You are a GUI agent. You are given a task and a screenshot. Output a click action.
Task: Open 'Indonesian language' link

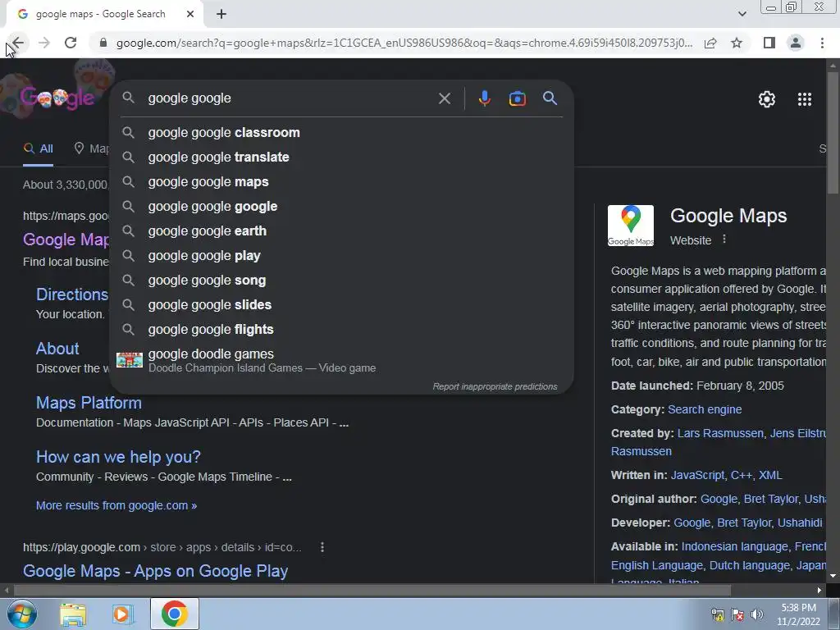734,546
